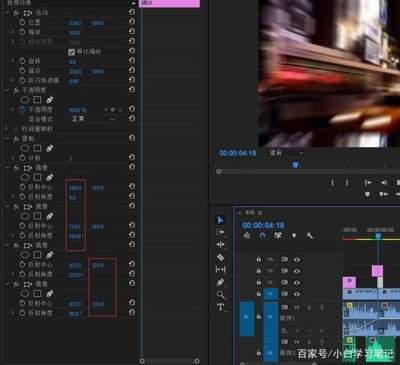
Task: Reset the Rotation parameter
Action: (x=132, y=61)
